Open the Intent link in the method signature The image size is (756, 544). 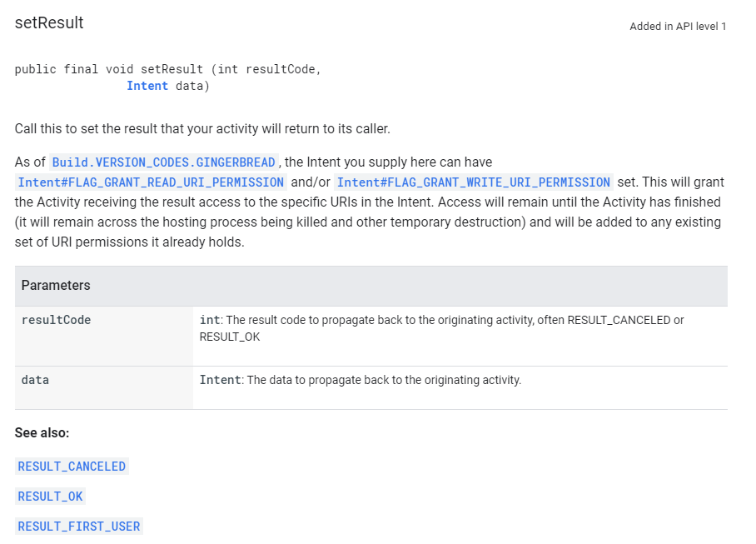point(147,86)
